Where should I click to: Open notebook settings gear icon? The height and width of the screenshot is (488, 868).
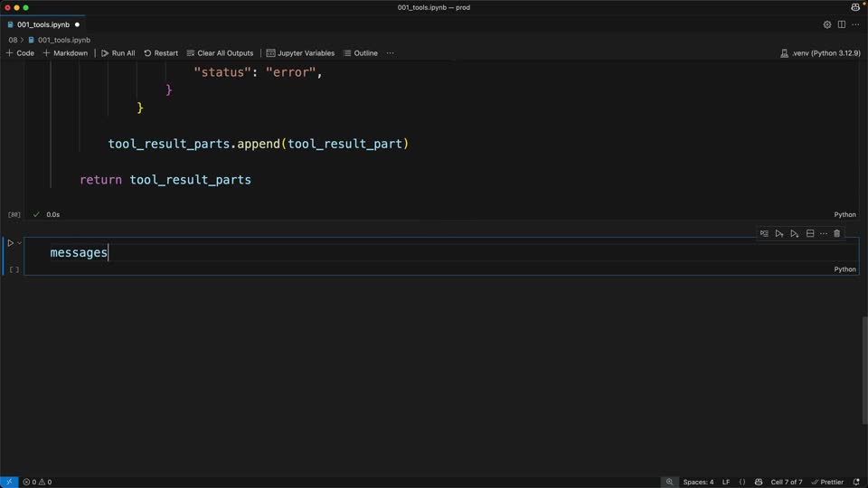[x=827, y=24]
